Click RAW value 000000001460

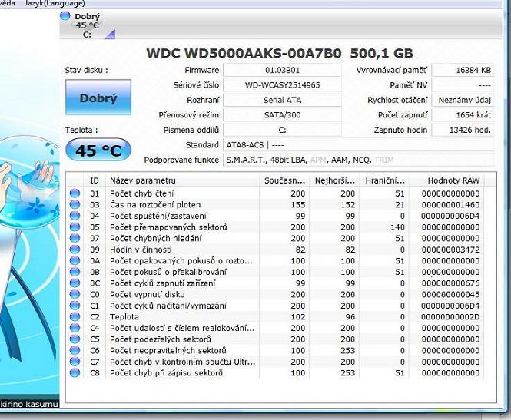(450, 205)
